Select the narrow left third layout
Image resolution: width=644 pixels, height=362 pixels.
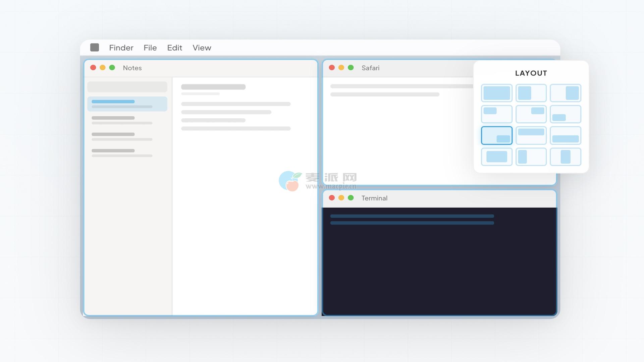531,157
